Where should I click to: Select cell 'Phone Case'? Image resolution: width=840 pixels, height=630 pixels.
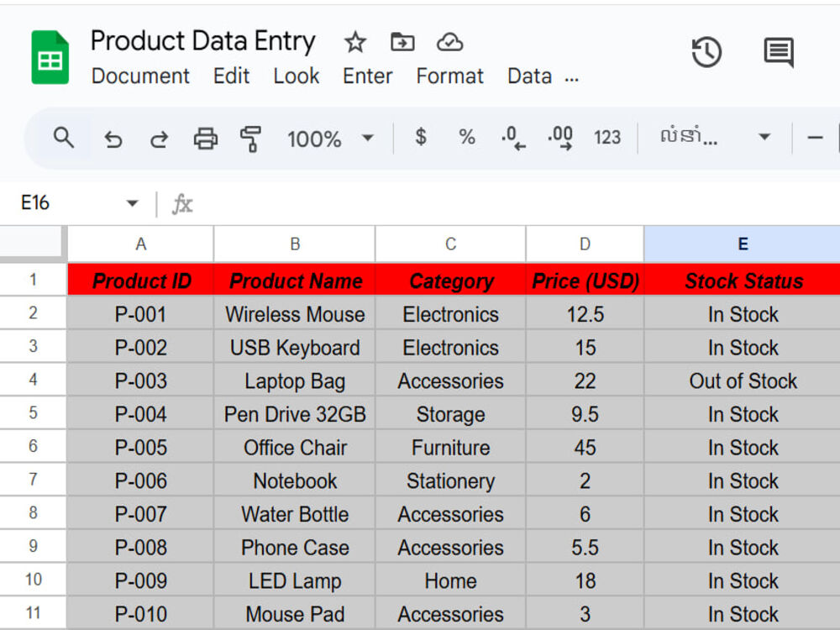295,547
